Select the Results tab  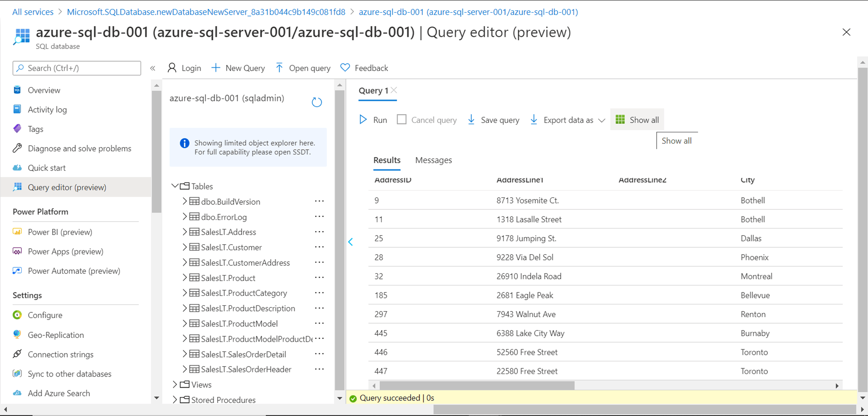pyautogui.click(x=387, y=160)
